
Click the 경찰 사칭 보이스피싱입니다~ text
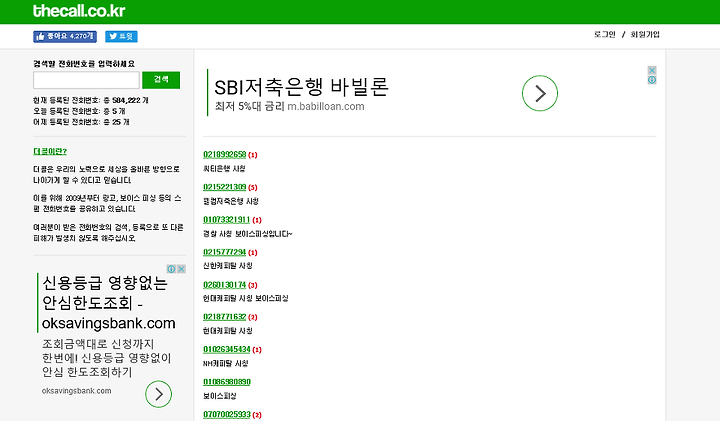pos(248,234)
